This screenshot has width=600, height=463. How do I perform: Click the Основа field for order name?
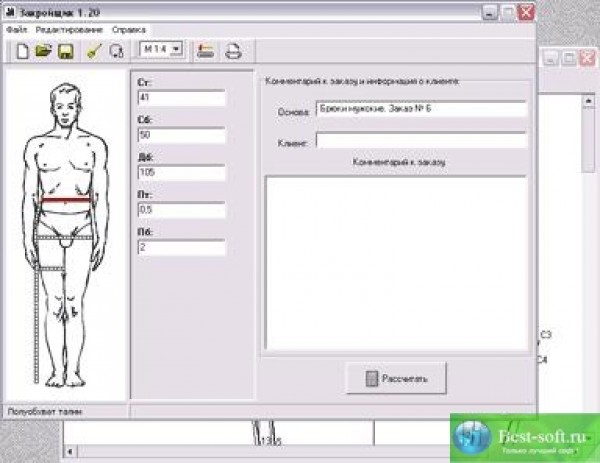pyautogui.click(x=421, y=109)
